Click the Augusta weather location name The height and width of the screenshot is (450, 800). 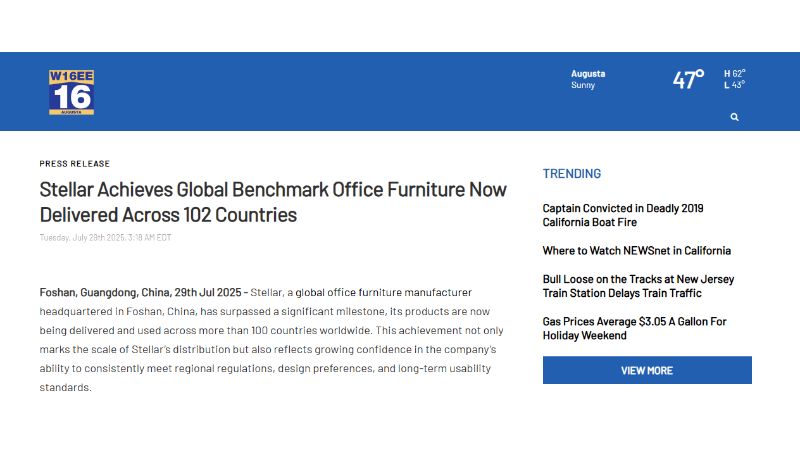(588, 74)
